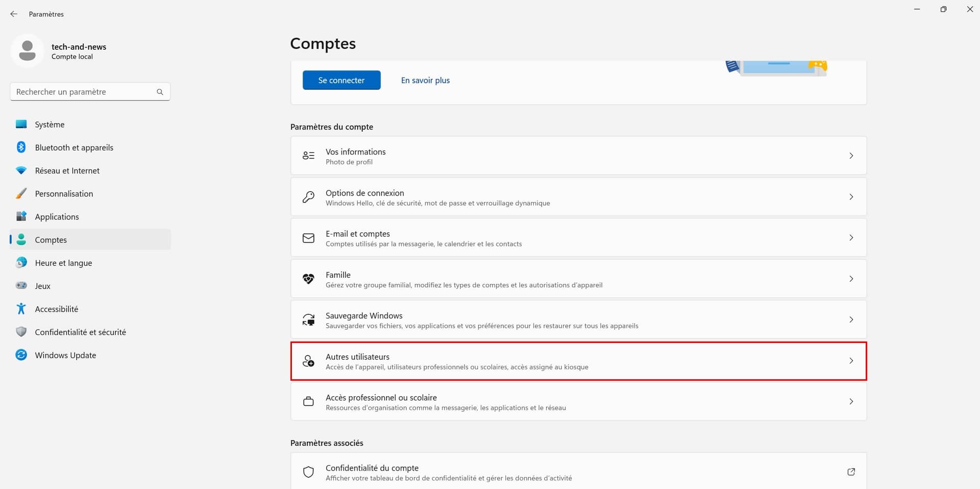Go back using the back arrow
The height and width of the screenshot is (489, 980).
point(14,14)
